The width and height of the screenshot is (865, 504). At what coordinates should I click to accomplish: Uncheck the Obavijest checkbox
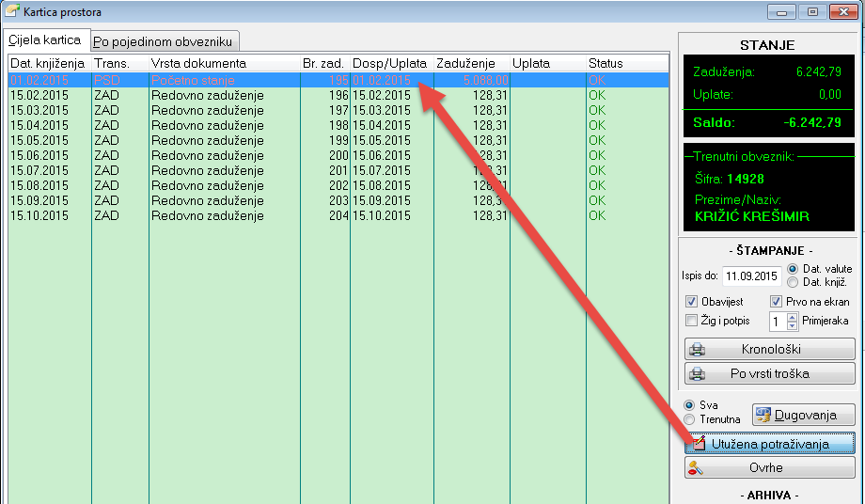pos(691,302)
